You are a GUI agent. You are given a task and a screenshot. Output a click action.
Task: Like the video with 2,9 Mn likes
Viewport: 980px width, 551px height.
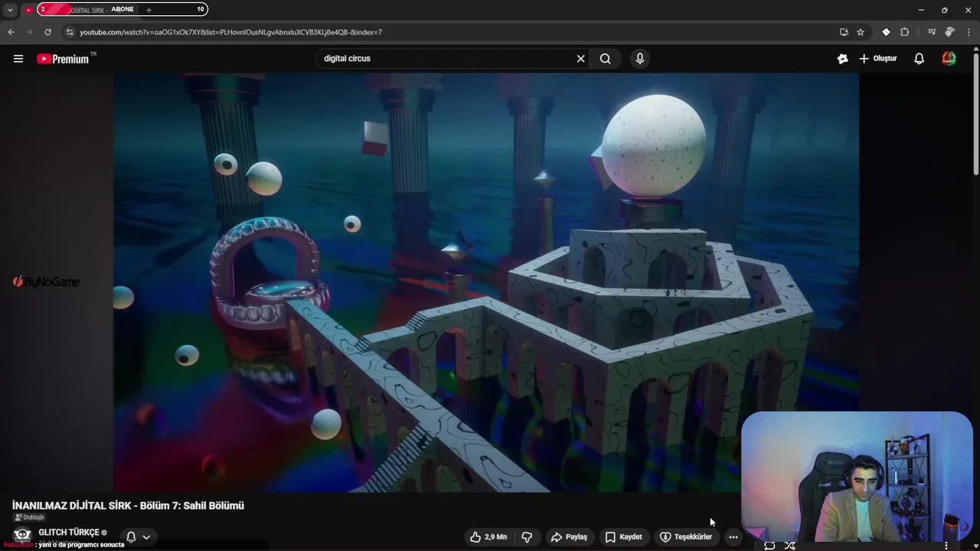488,537
